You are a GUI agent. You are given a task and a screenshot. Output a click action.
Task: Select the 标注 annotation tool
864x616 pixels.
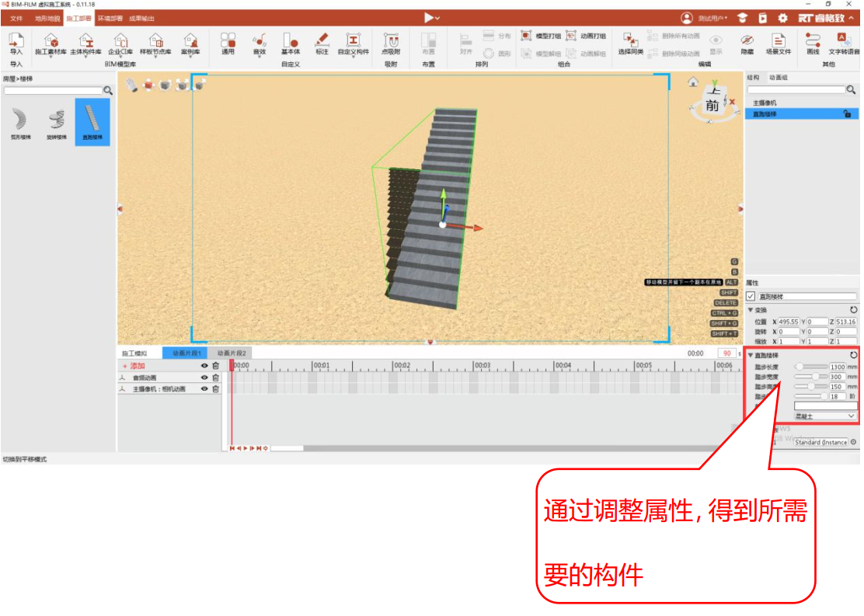(322, 44)
